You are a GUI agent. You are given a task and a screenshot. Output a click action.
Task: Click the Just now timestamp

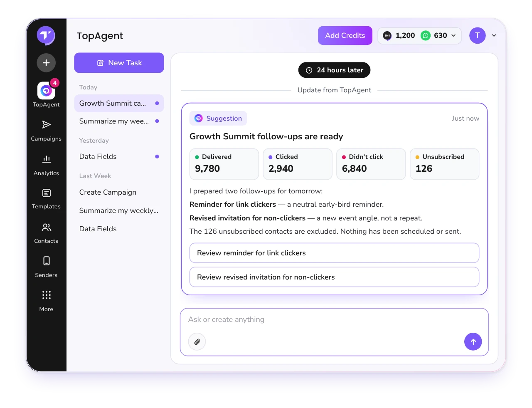click(x=465, y=119)
